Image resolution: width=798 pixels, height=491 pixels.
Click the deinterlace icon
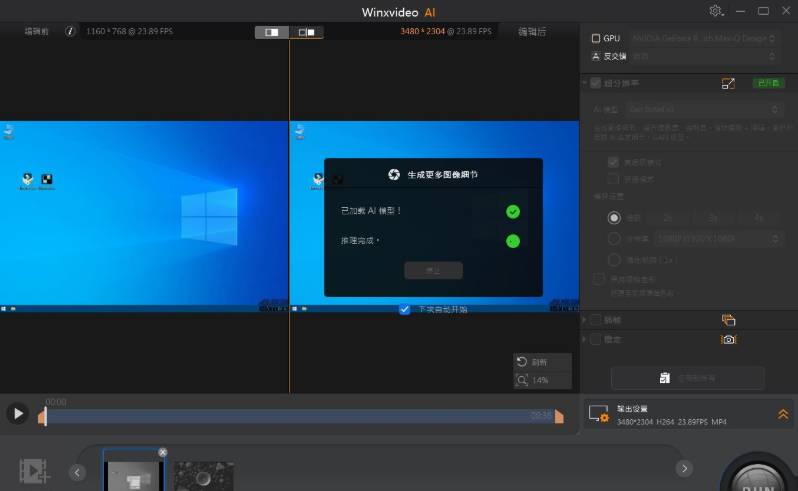click(x=595, y=56)
